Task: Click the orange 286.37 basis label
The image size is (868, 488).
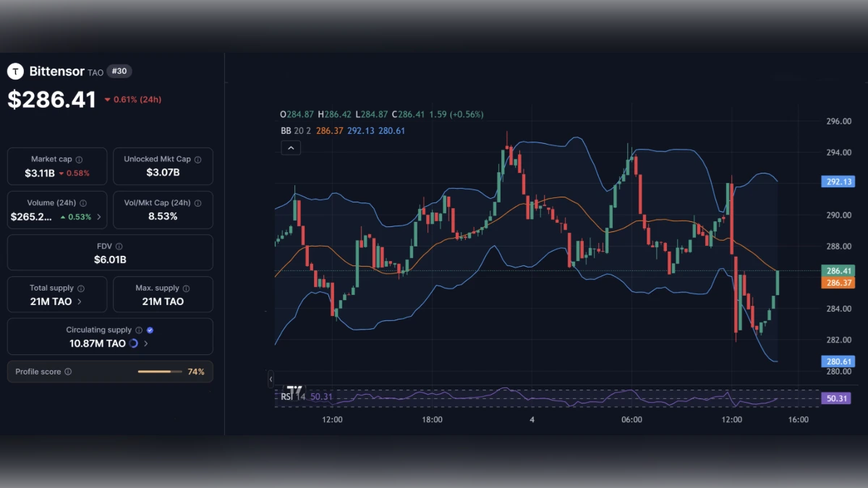Action: point(838,283)
